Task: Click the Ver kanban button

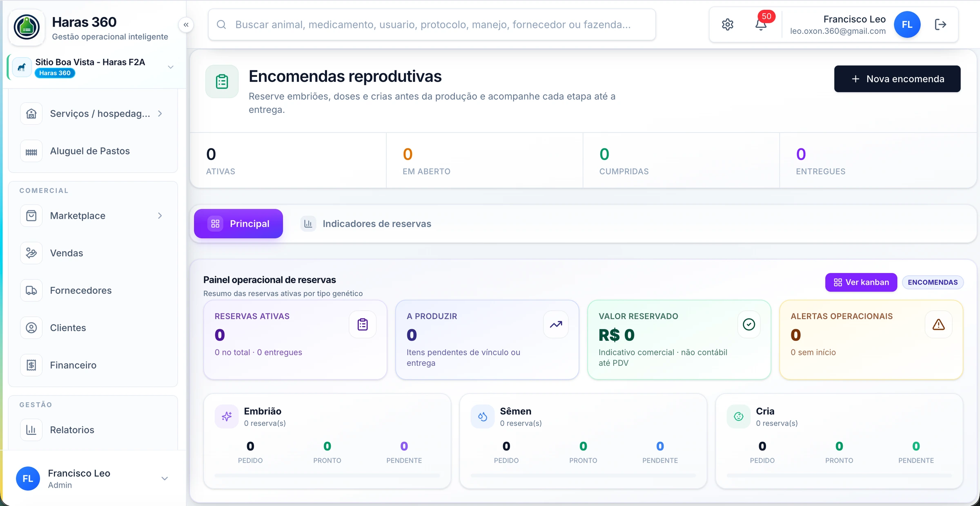Action: coord(861,282)
